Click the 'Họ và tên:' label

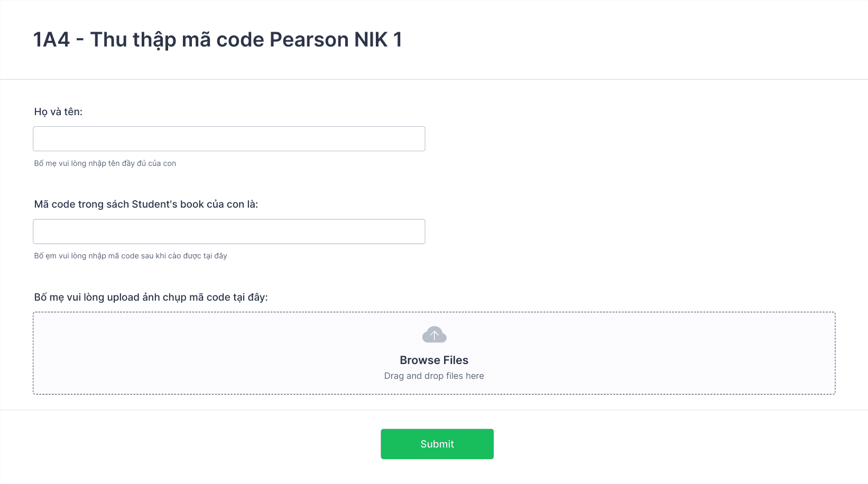coord(58,111)
